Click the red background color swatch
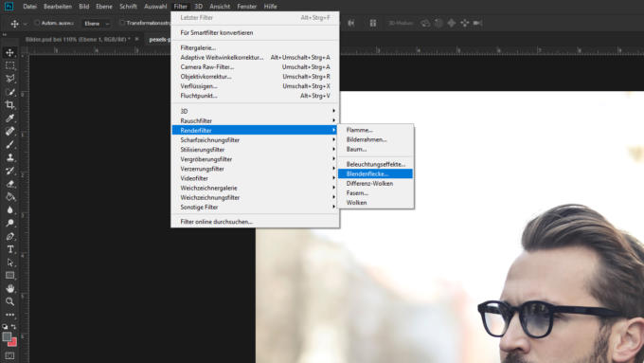Image resolution: width=644 pixels, height=363 pixels. pos(13,342)
